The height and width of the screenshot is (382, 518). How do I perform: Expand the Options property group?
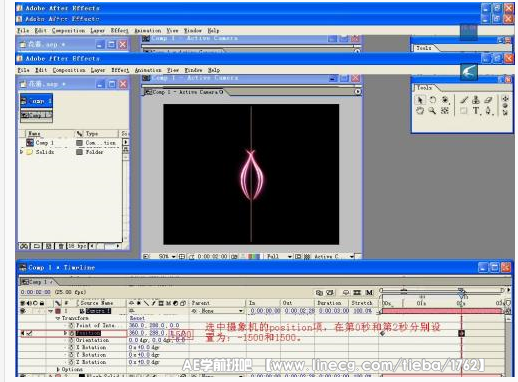point(58,369)
